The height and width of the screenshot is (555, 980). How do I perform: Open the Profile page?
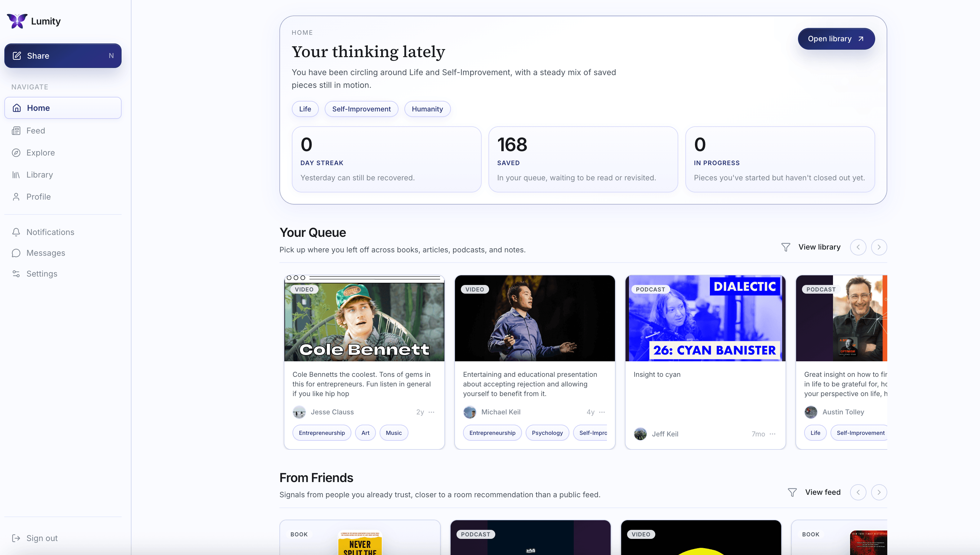coord(63,197)
